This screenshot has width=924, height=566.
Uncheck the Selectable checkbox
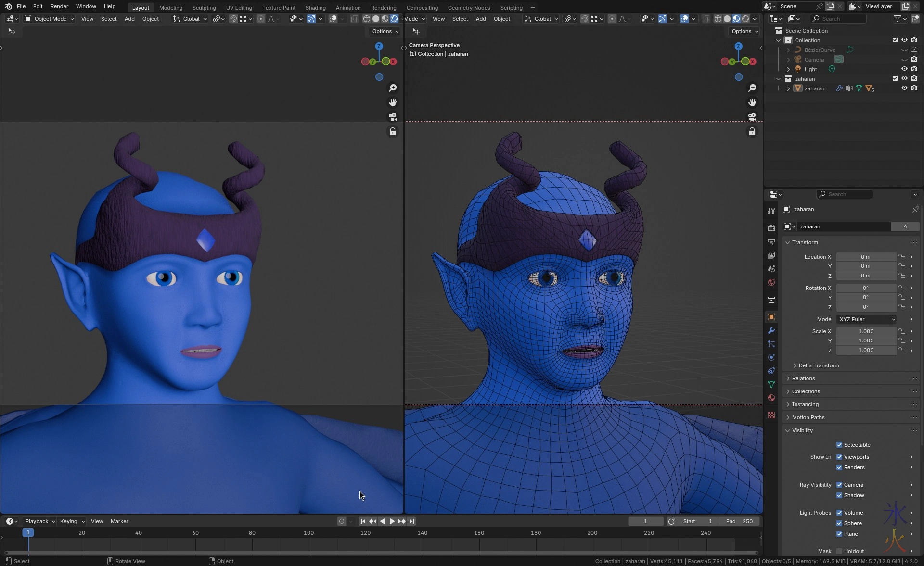pos(839,445)
